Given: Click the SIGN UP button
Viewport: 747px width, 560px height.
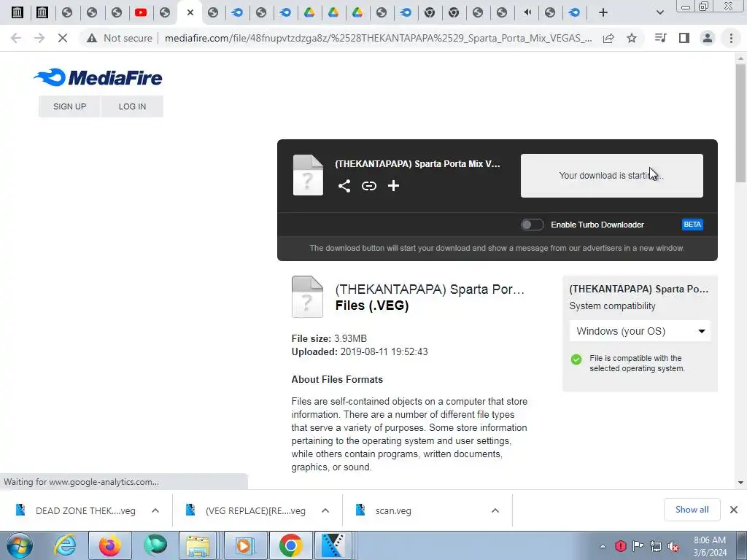Looking at the screenshot, I should (x=69, y=106).
